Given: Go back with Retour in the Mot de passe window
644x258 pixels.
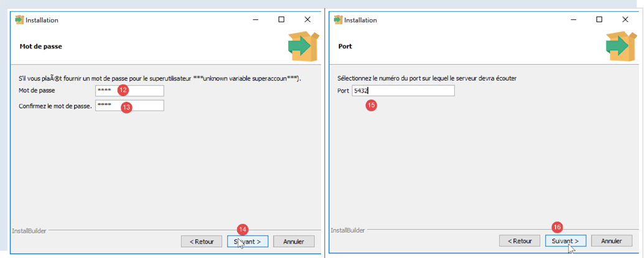Looking at the screenshot, I should click(x=201, y=241).
